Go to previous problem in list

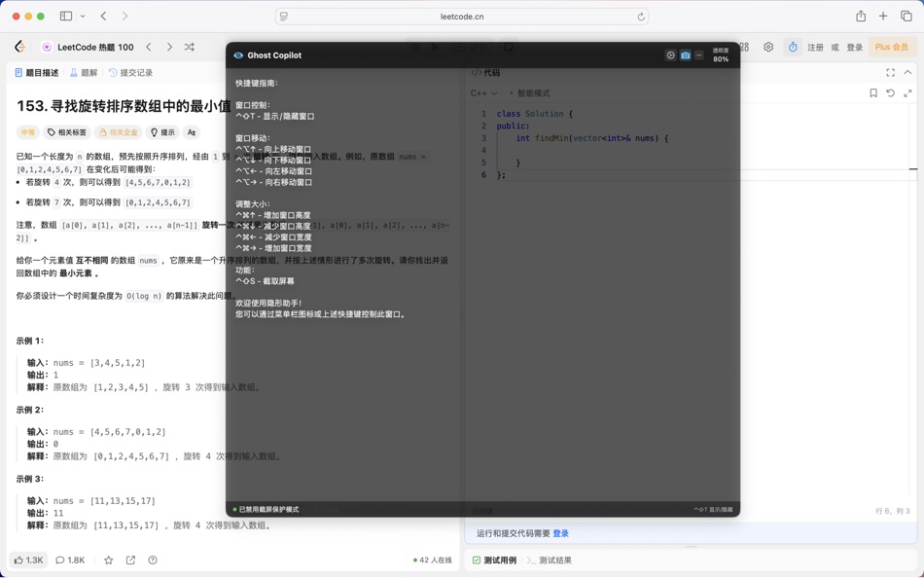click(x=149, y=47)
